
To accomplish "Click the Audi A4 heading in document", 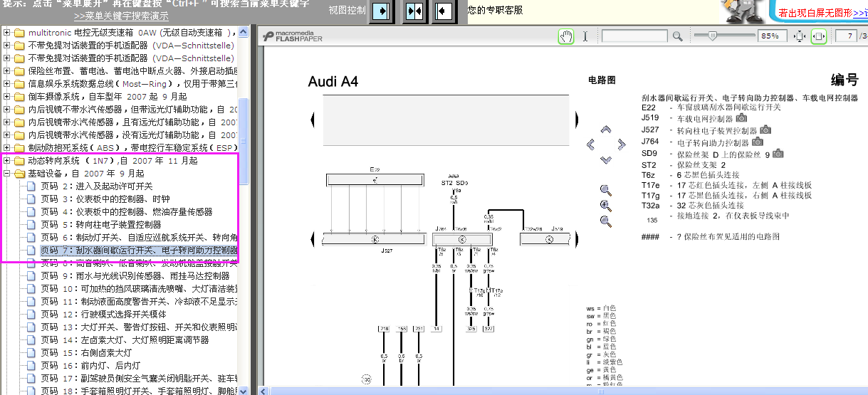I will 333,81.
